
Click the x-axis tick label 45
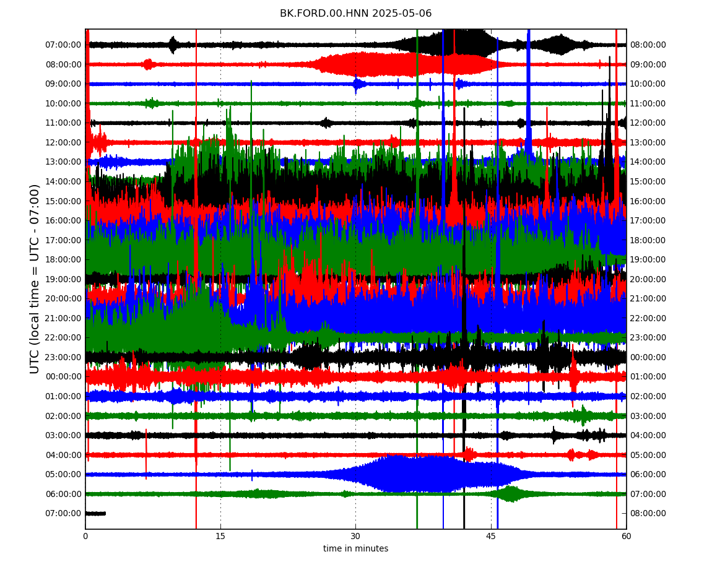491,537
